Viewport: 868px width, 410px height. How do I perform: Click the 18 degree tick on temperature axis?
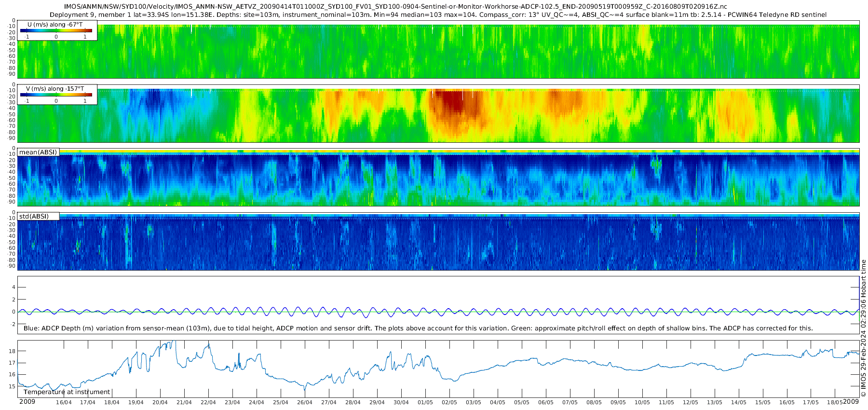click(13, 351)
